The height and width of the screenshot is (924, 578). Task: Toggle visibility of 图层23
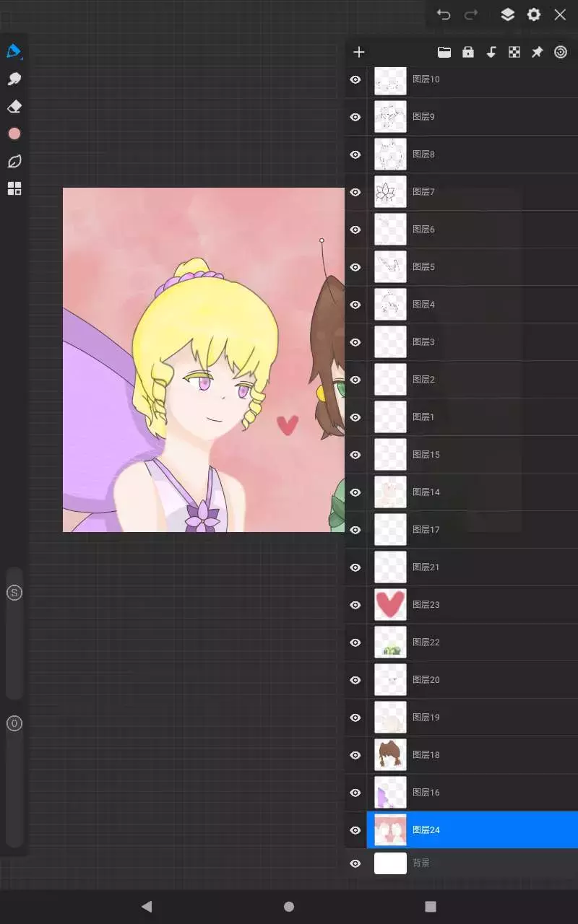point(355,605)
